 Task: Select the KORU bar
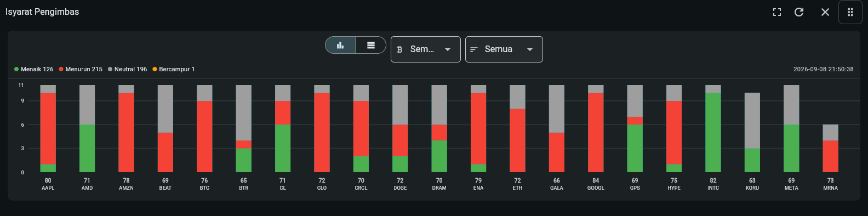coord(752,132)
